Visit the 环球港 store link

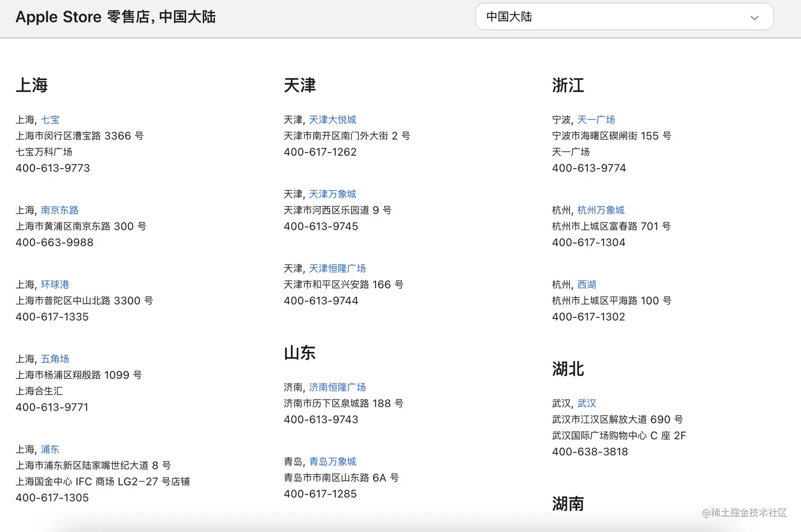pyautogui.click(x=55, y=285)
